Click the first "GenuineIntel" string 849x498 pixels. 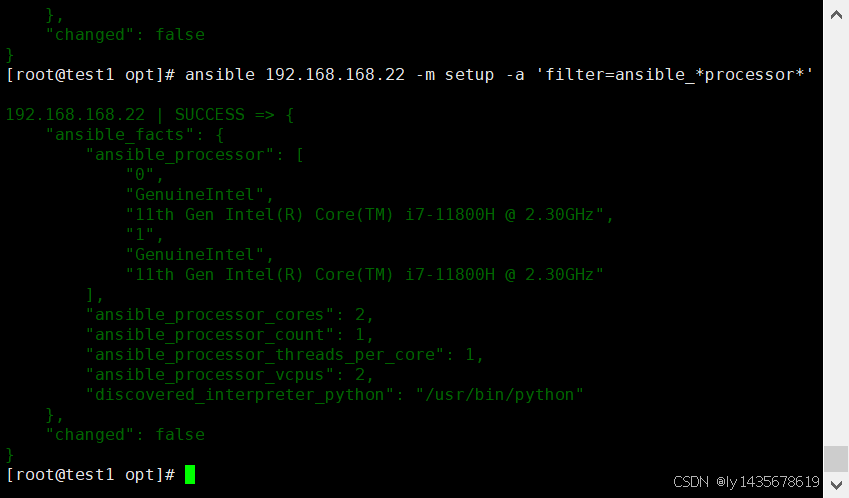tap(199, 195)
